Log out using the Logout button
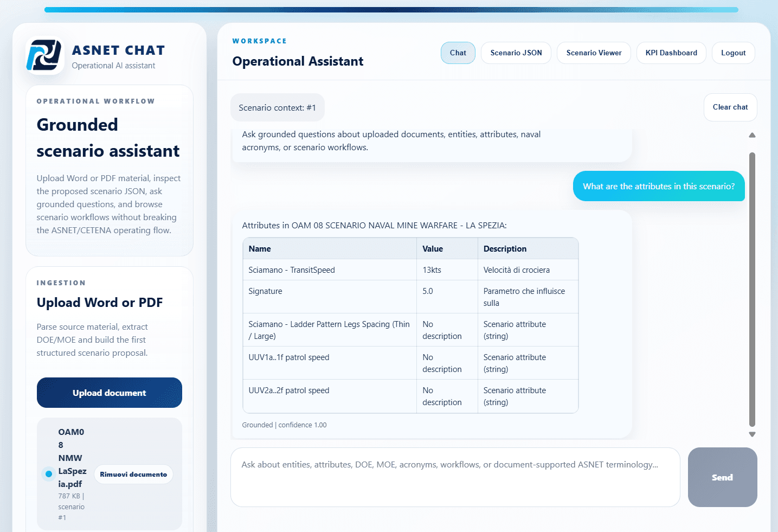The height and width of the screenshot is (532, 778). pyautogui.click(x=734, y=53)
